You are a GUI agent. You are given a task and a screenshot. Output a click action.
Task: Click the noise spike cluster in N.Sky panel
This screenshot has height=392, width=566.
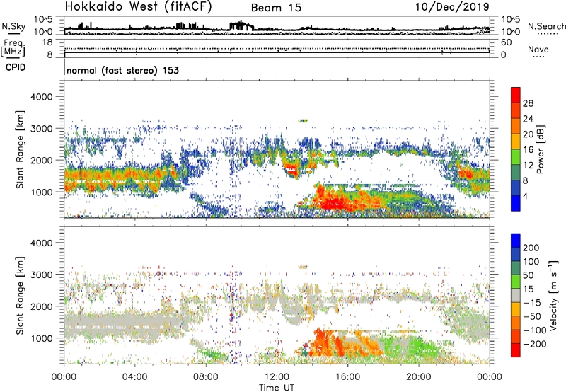241,25
